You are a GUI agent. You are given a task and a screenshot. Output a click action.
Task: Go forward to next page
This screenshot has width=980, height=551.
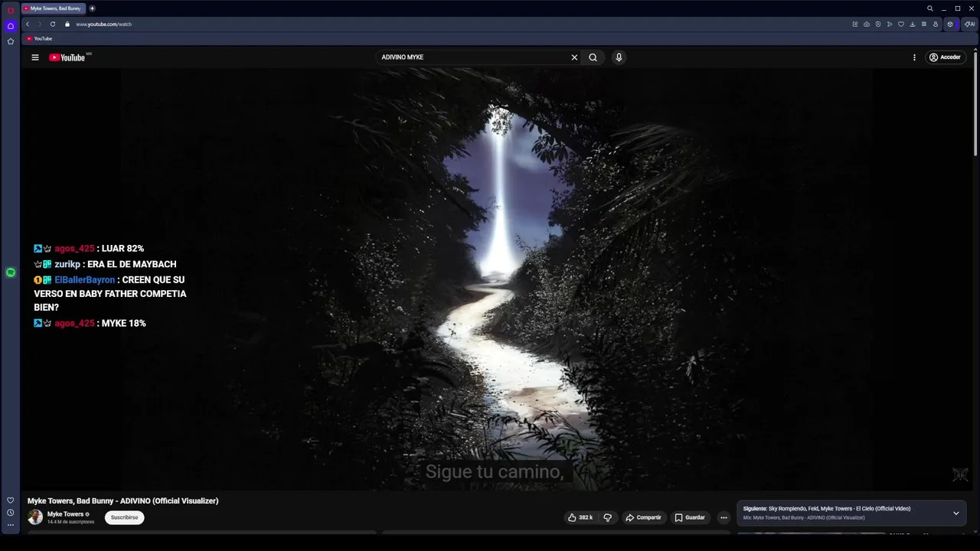click(40, 24)
